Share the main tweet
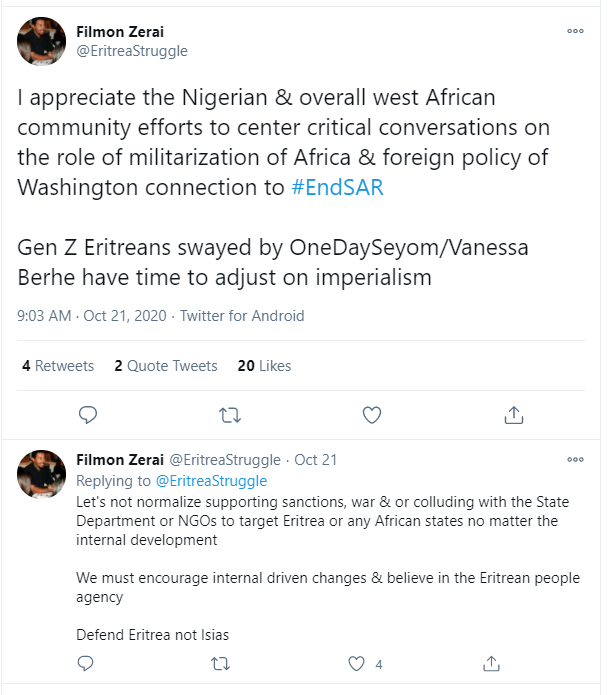Screen dimensions: 615x695 pos(513,414)
